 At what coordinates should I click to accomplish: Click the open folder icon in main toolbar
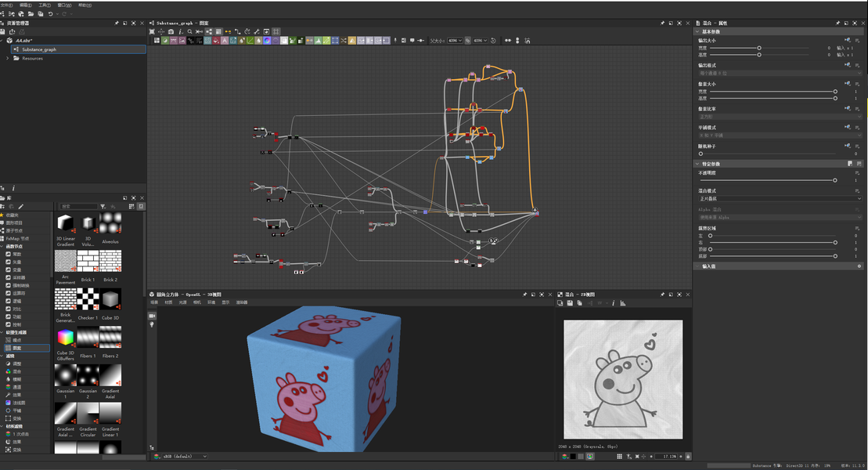coord(31,14)
